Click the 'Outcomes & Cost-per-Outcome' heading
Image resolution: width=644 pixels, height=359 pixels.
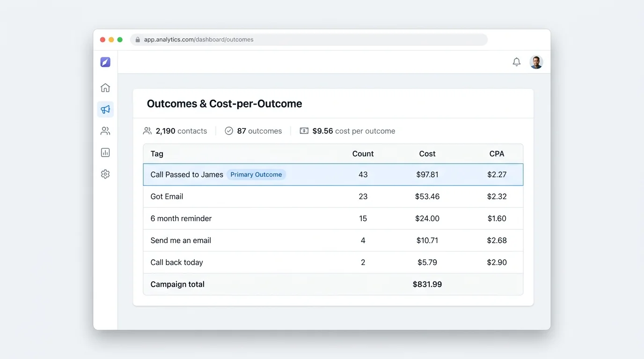point(225,104)
